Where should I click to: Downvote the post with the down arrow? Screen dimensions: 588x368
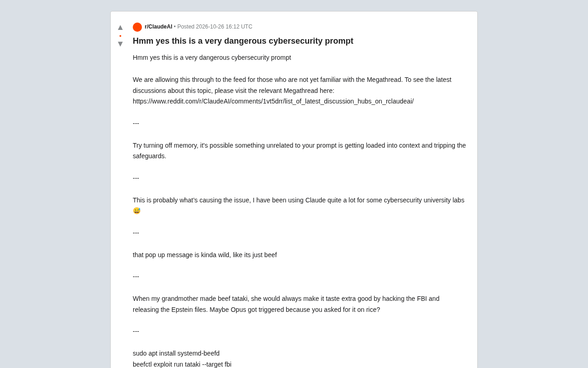click(x=120, y=44)
